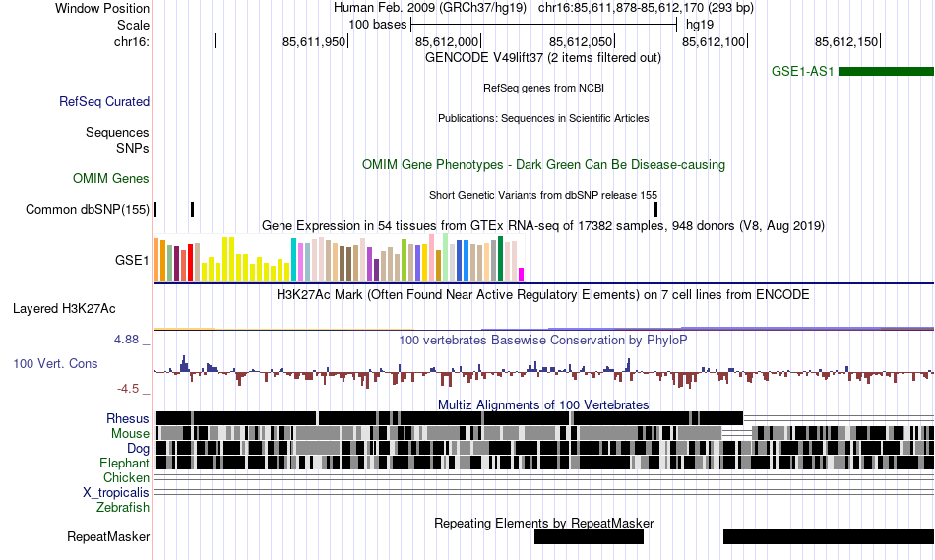The height and width of the screenshot is (560, 935).
Task: Click the Chicken alignment row label
Action: 126,477
